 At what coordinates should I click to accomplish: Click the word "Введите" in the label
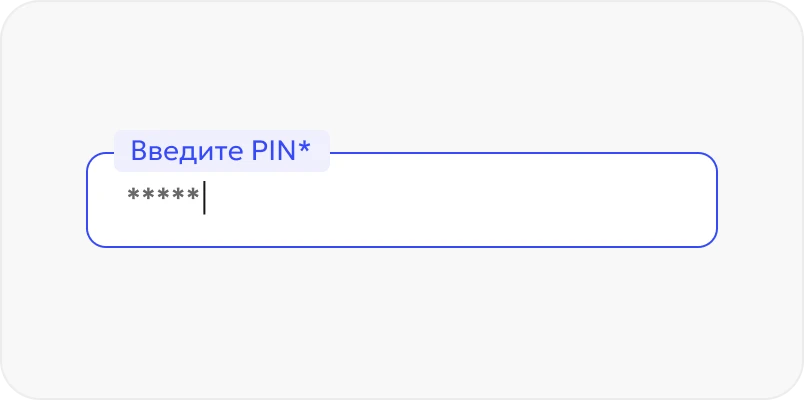tap(183, 151)
